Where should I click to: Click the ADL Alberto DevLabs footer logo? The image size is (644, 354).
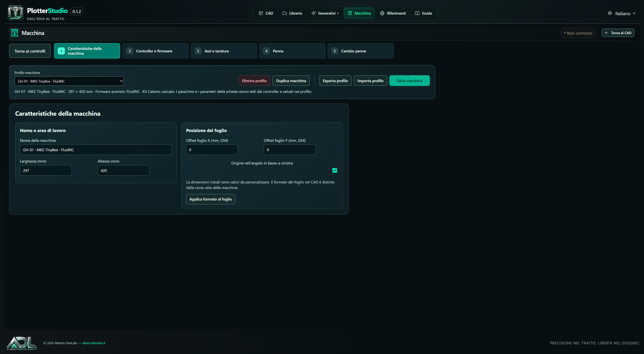(x=21, y=343)
